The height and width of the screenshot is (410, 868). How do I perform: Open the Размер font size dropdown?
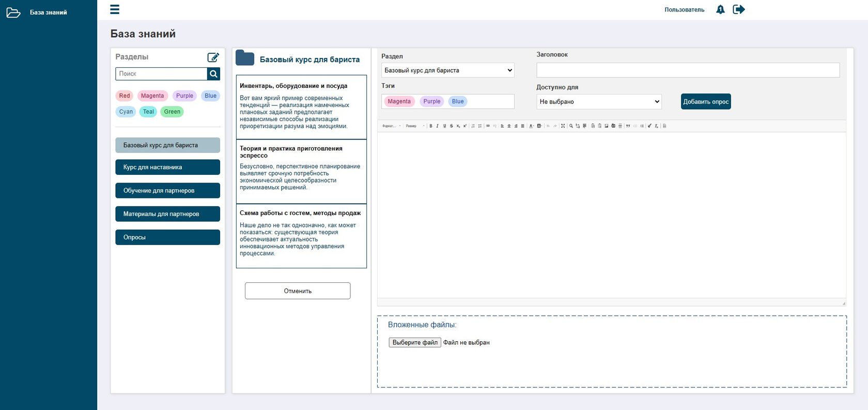click(x=415, y=126)
